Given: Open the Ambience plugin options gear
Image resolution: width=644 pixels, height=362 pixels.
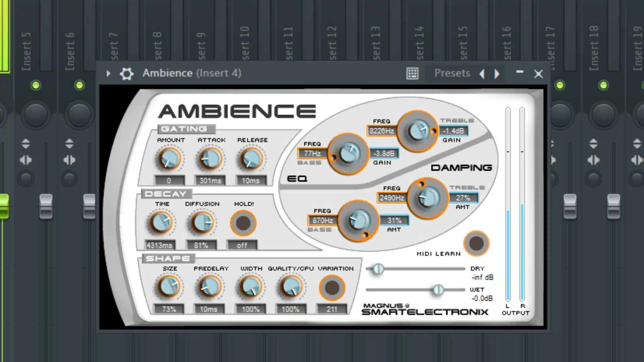Looking at the screenshot, I should [x=127, y=73].
